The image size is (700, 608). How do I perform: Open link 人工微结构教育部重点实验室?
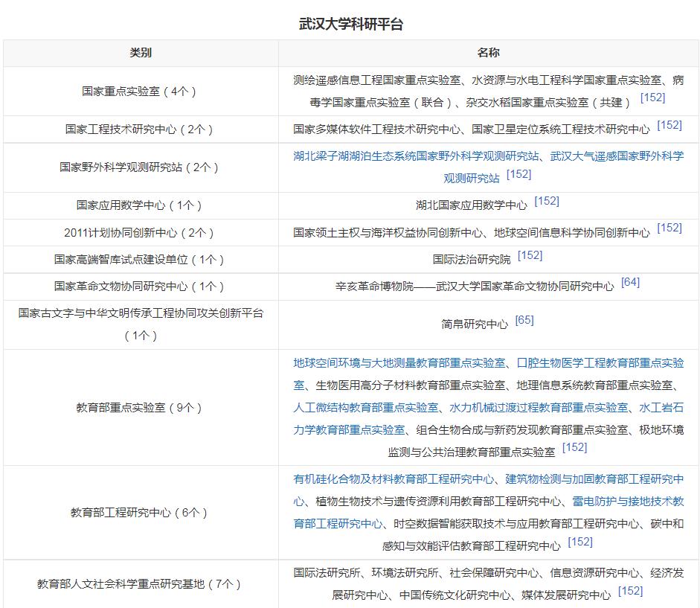point(366,408)
